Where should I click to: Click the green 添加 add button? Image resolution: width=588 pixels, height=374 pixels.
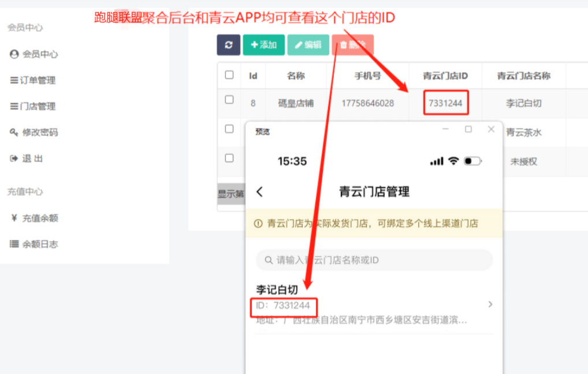pos(263,45)
